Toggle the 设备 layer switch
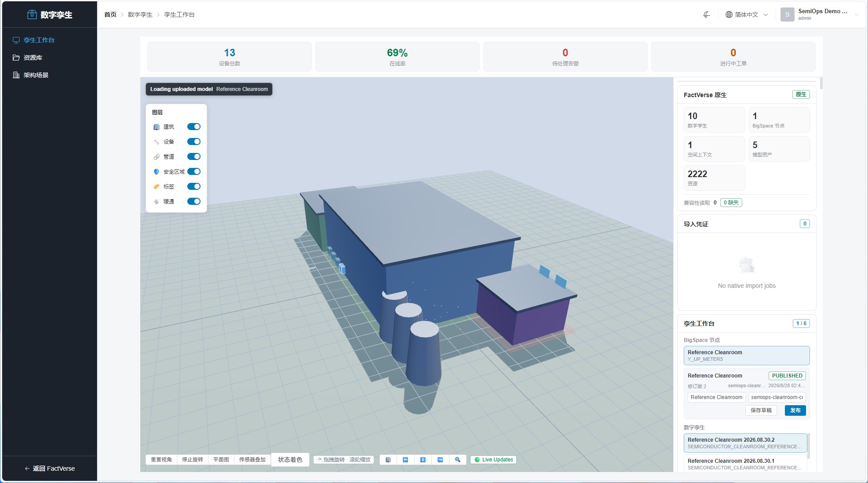The height and width of the screenshot is (483, 868). tap(194, 142)
